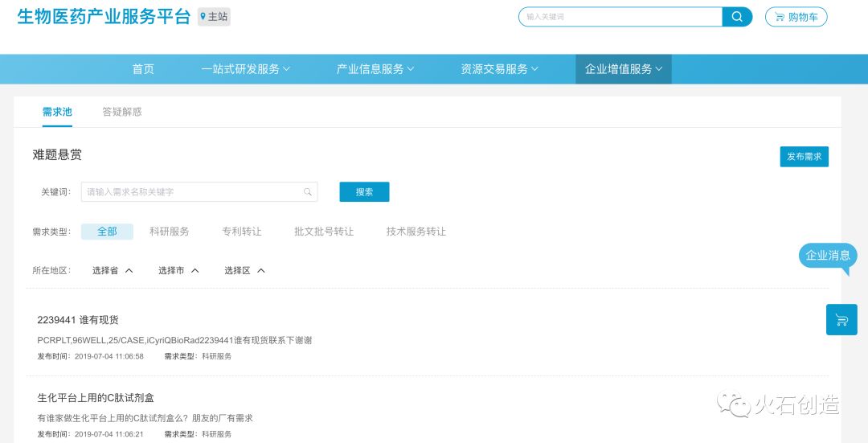Image resolution: width=868 pixels, height=443 pixels.
Task: Expand the 选择区 district dropdown
Action: coord(244,271)
